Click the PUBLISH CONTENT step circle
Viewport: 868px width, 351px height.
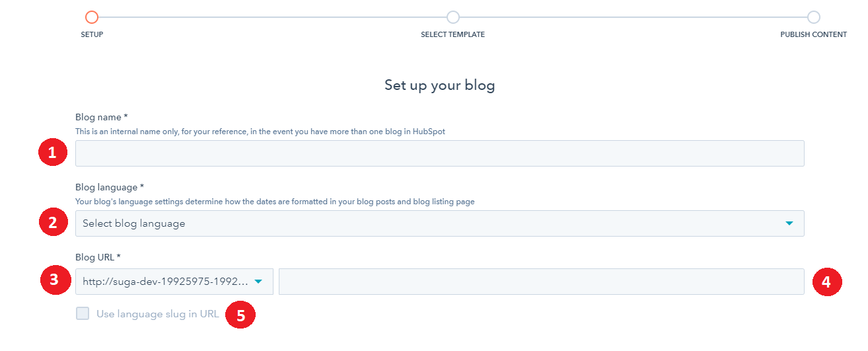point(813,17)
